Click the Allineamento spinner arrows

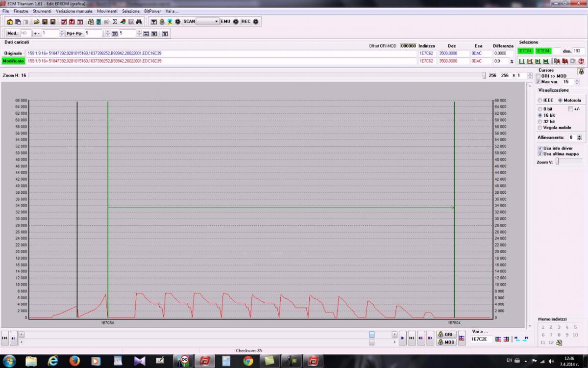point(579,137)
